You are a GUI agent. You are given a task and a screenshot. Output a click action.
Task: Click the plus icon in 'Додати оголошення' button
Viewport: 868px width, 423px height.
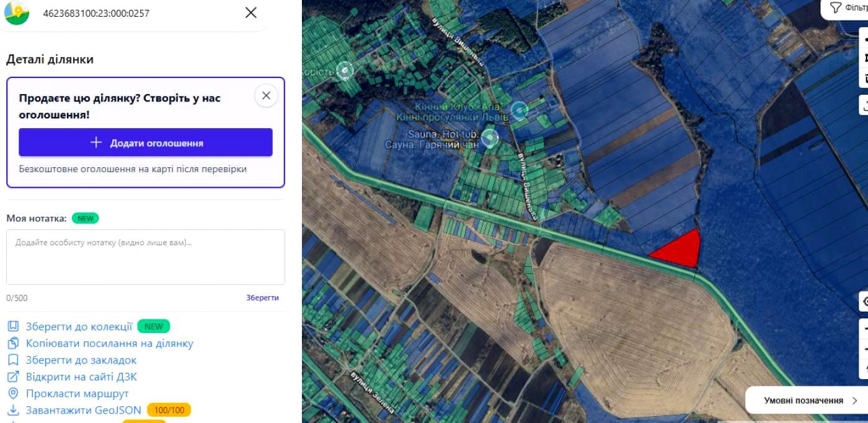pos(95,142)
